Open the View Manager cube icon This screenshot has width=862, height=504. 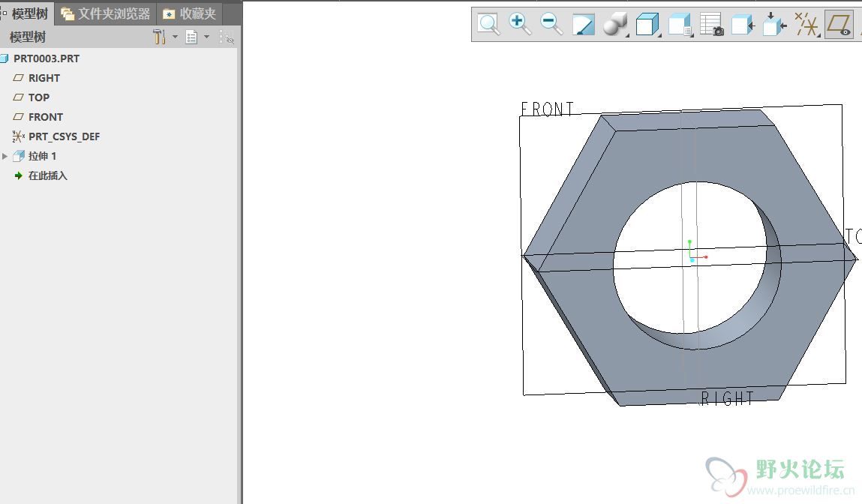click(x=680, y=24)
